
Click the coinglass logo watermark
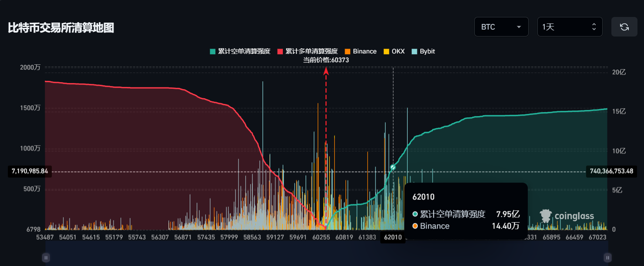click(x=567, y=216)
